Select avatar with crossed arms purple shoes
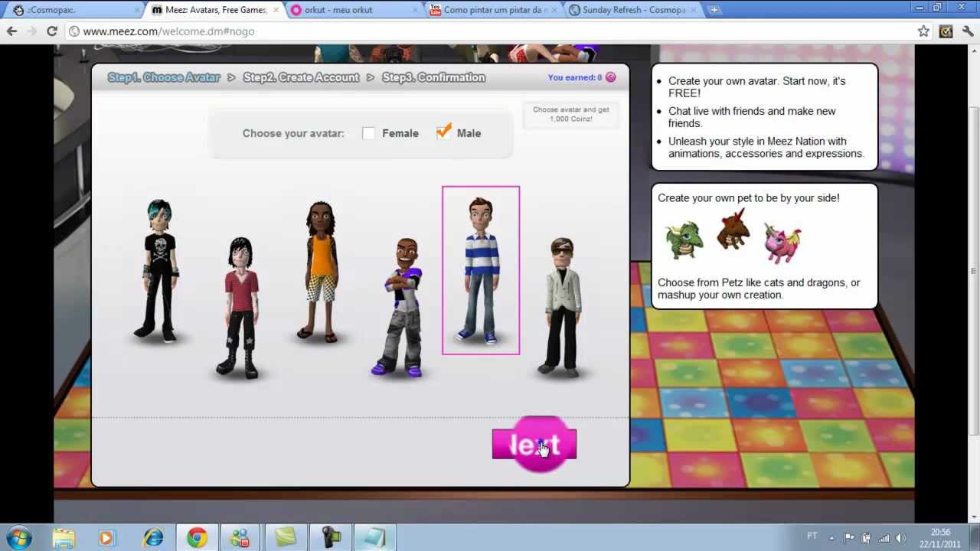Image resolution: width=980 pixels, height=551 pixels. click(x=400, y=308)
